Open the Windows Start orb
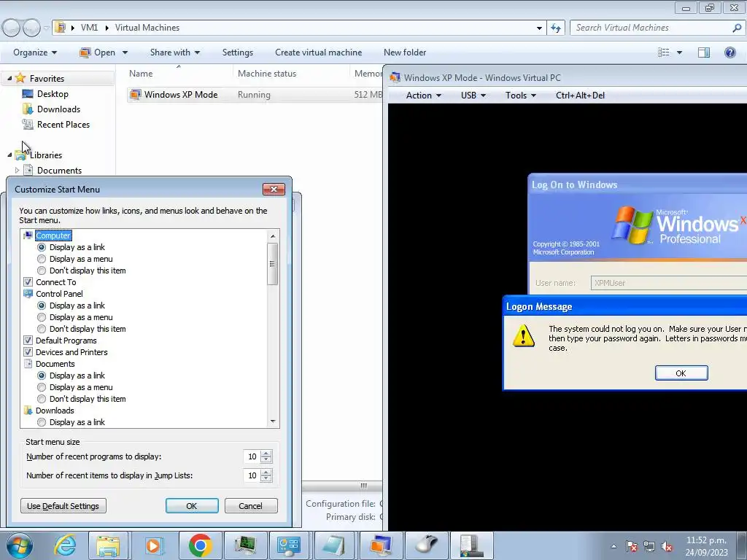The height and width of the screenshot is (560, 747). point(19,545)
